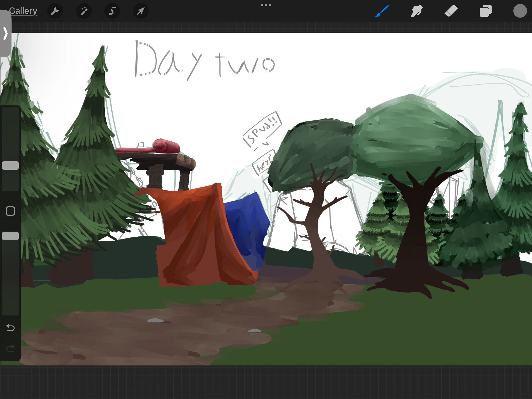Tap the redo arrow in sidebar
This screenshot has width=532, height=399.
coord(10,348)
